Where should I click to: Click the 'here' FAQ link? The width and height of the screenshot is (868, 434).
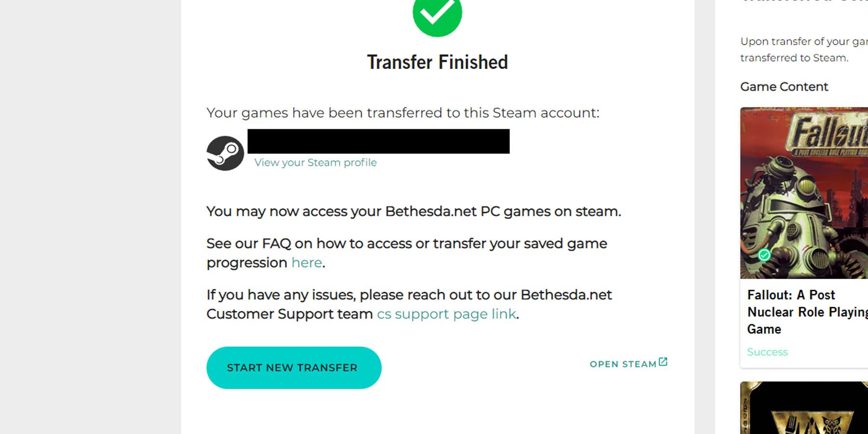tap(306, 262)
